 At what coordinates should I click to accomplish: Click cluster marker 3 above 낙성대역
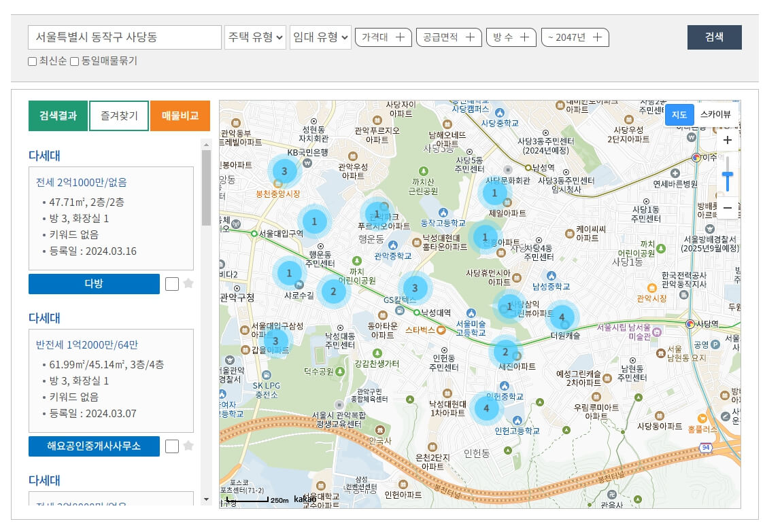pyautogui.click(x=415, y=288)
